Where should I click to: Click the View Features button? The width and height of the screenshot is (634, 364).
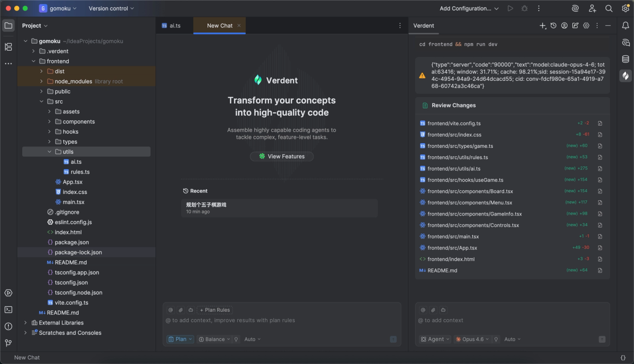coord(282,156)
